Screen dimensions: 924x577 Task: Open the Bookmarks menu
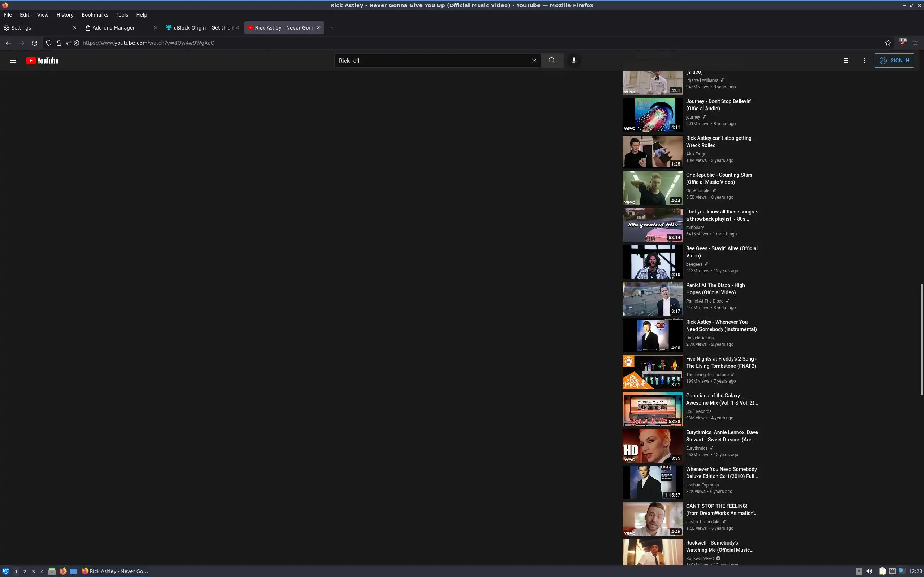pyautogui.click(x=95, y=14)
